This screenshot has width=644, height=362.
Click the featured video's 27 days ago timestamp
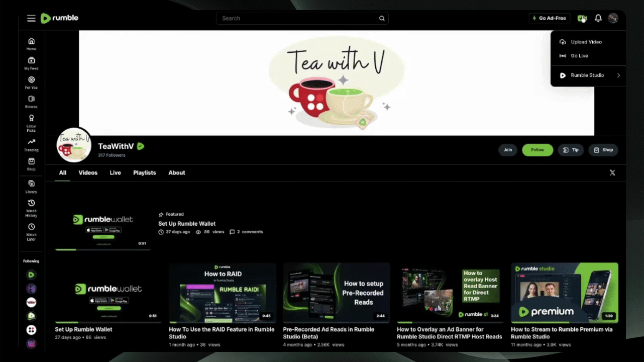point(174,232)
